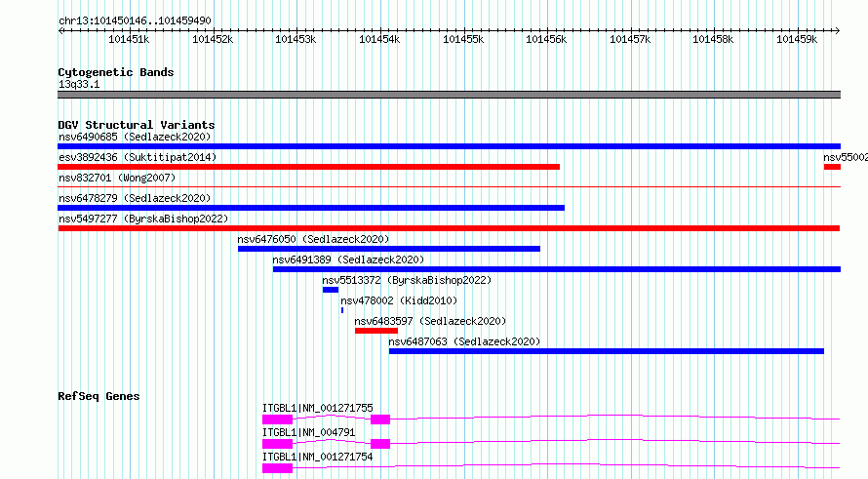
Task: Click the 101454k ruler tick label
Action: click(379, 39)
